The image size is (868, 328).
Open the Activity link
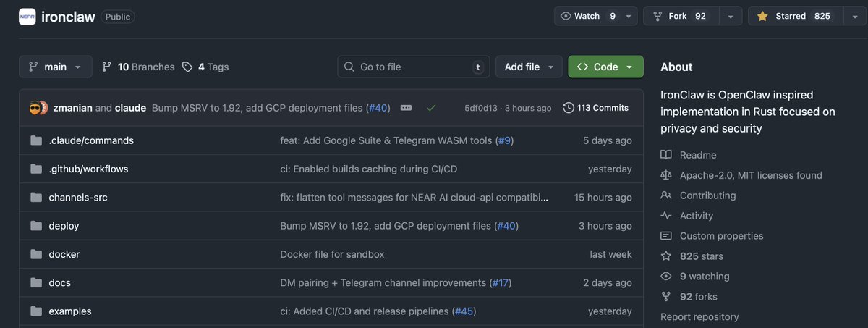pos(697,216)
